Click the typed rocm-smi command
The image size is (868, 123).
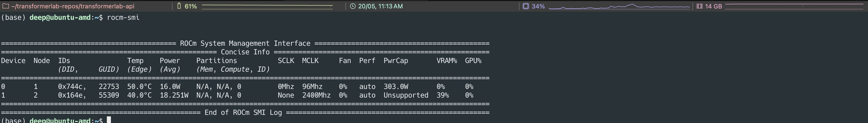coord(123,18)
